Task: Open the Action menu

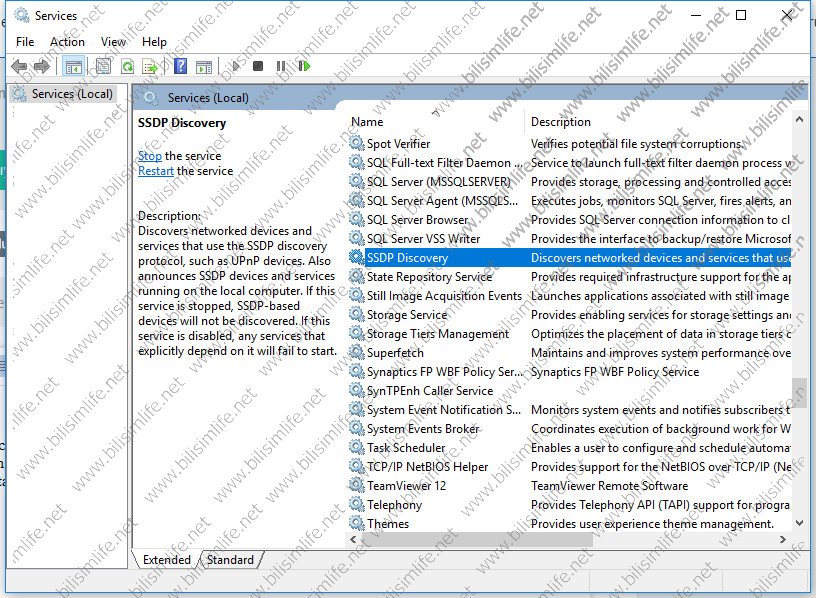Action: pos(67,42)
